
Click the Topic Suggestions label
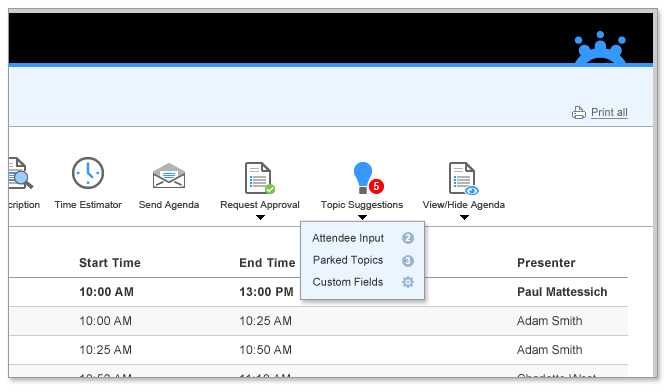point(362,205)
